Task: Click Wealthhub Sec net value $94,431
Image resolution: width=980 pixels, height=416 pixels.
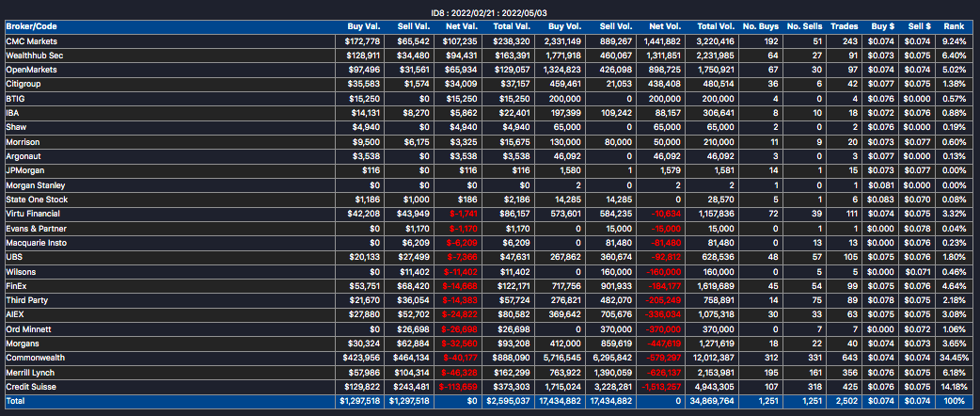Action: [x=463, y=56]
